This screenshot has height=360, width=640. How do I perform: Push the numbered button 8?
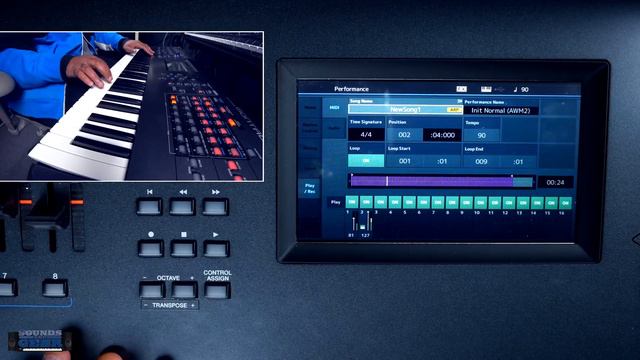click(x=55, y=289)
